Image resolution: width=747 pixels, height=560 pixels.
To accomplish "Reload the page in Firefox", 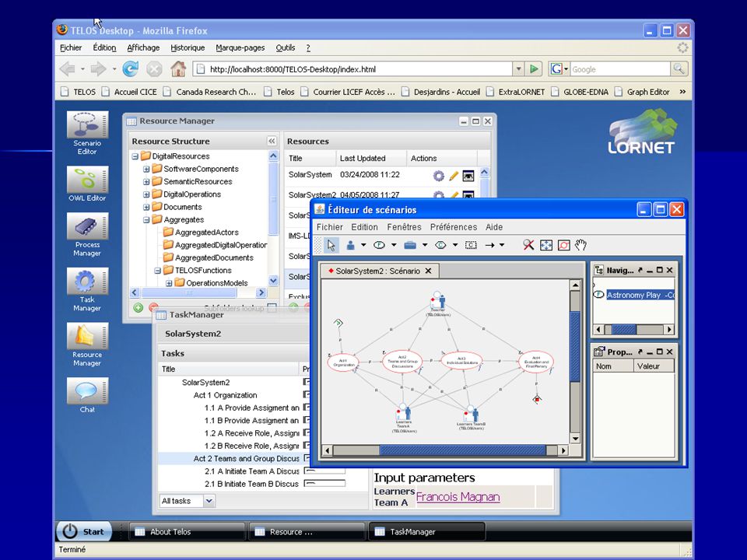I will point(130,69).
